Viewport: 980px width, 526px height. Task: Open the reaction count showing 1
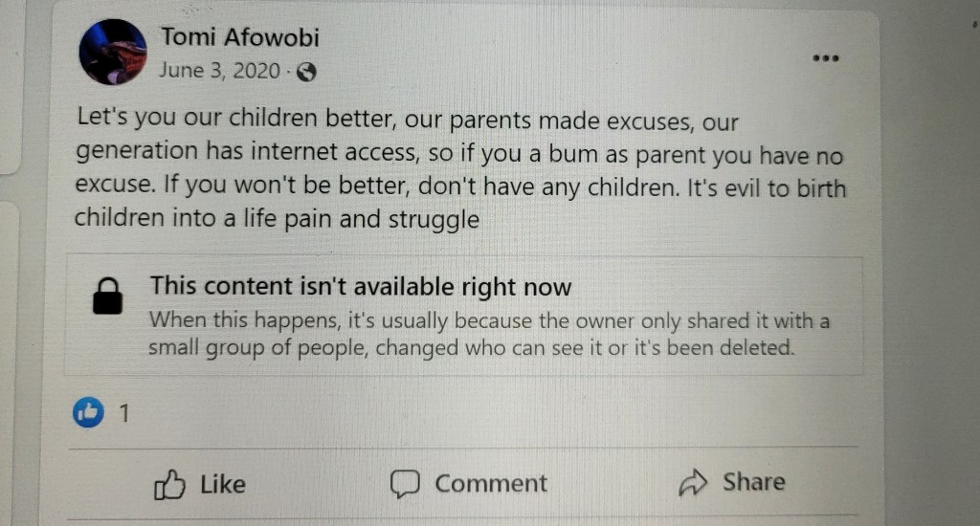click(x=122, y=413)
